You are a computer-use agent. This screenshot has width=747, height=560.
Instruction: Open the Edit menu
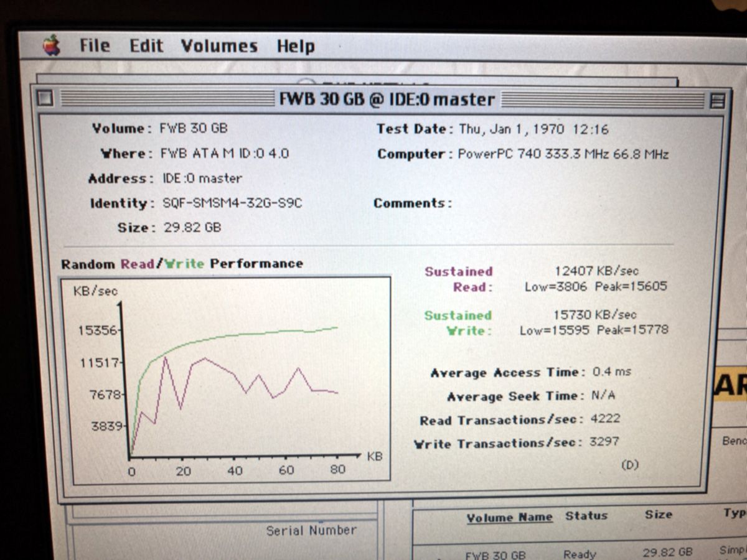tap(146, 45)
